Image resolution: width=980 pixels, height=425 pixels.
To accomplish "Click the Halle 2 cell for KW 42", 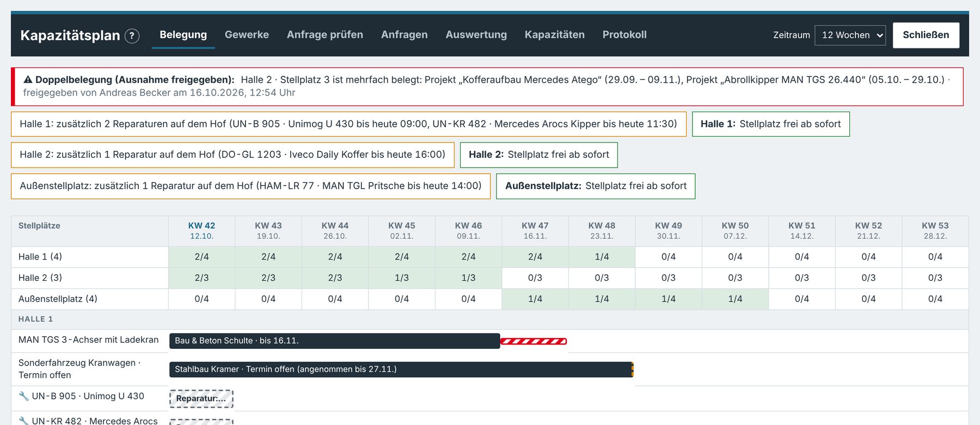I will [201, 278].
